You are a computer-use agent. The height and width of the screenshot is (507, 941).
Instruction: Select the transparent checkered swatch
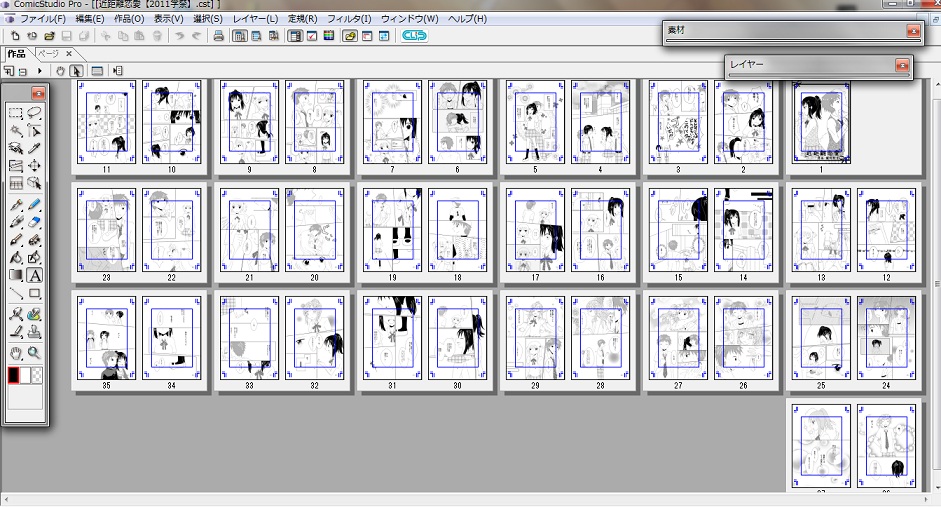click(37, 376)
